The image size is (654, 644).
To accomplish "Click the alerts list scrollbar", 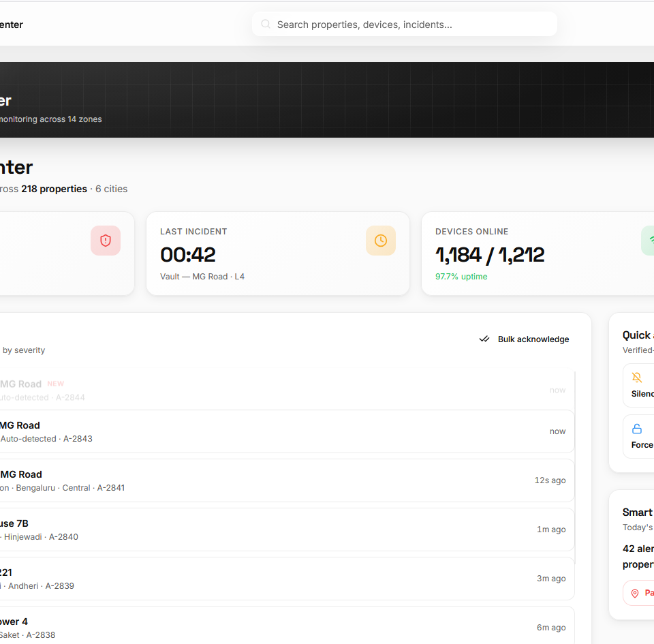I will [575, 467].
